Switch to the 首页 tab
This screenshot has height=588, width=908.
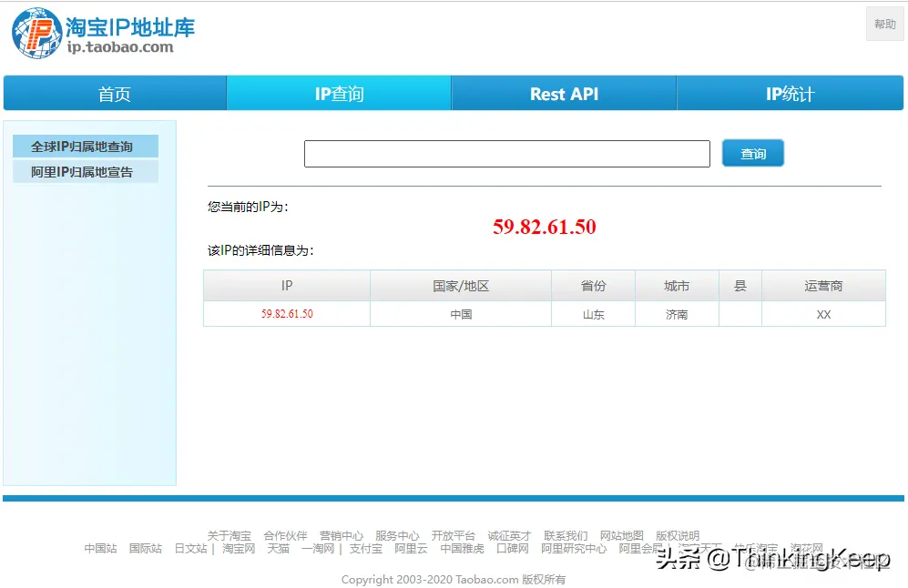click(113, 93)
